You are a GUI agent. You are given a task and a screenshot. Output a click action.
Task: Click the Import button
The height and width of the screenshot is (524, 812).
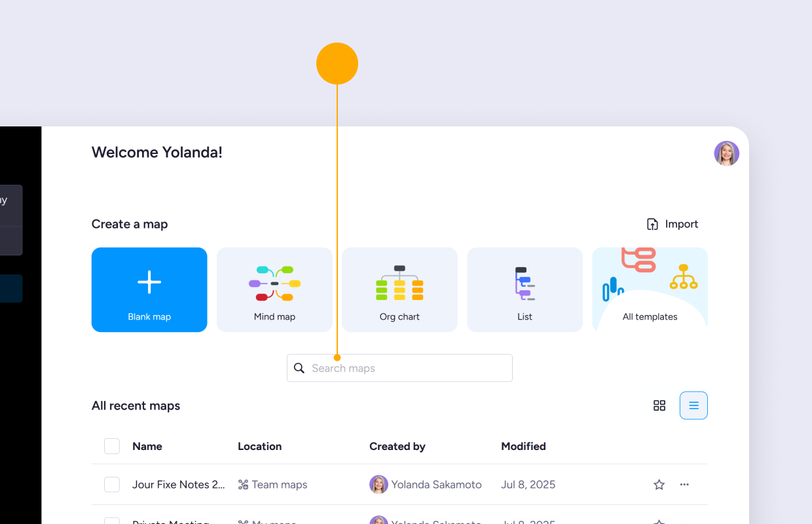click(673, 224)
